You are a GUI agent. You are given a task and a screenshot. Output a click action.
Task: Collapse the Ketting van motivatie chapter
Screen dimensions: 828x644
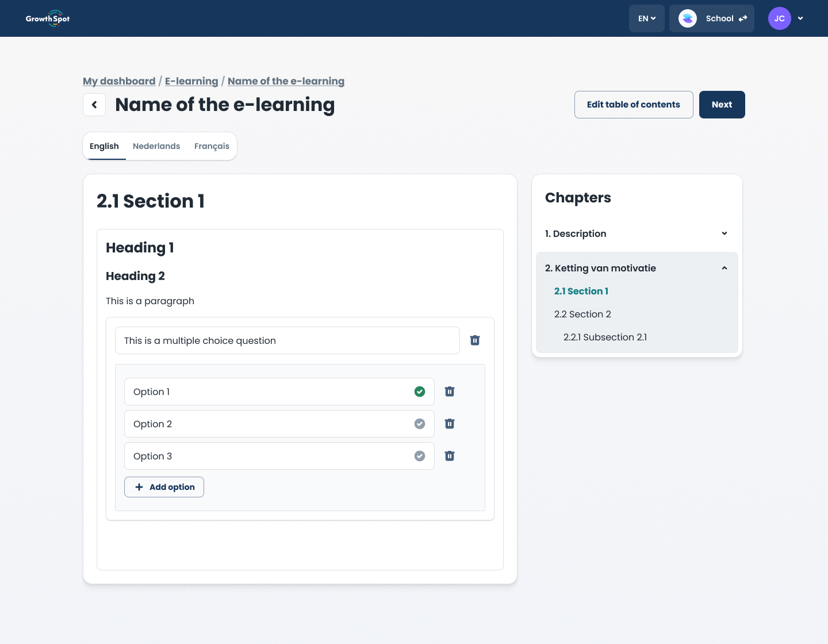click(x=724, y=268)
